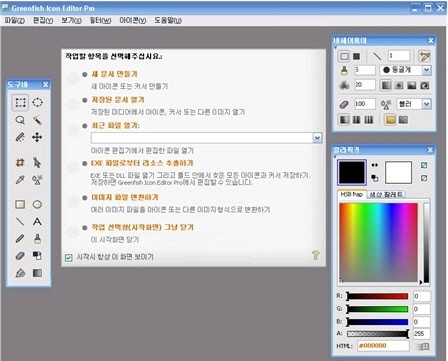Click the 저장된 문서 열기 link
The image size is (448, 361).
tap(118, 100)
